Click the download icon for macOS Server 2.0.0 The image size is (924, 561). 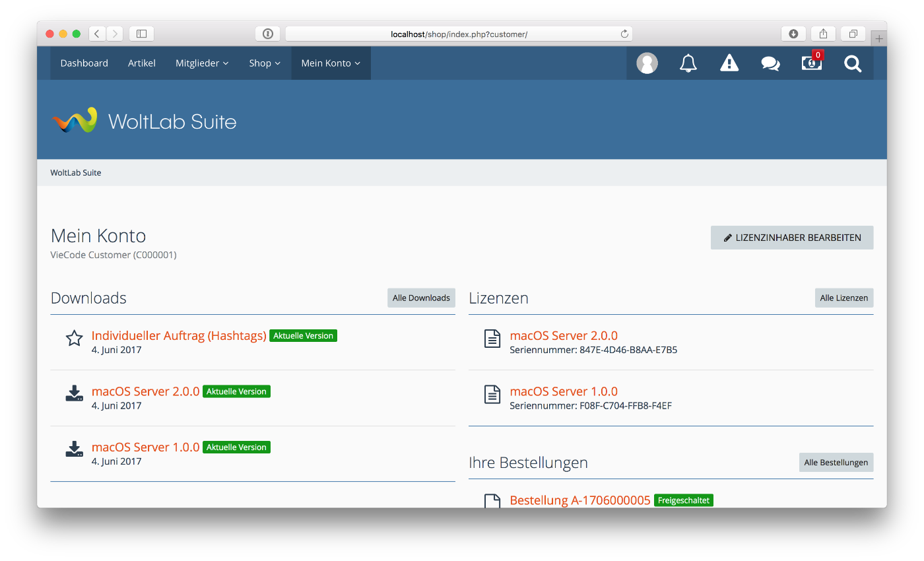[74, 394]
